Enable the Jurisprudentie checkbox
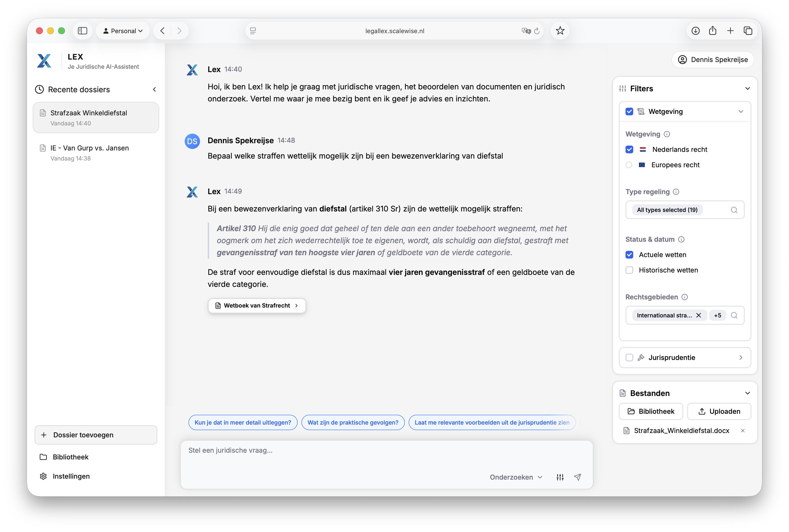 point(629,358)
